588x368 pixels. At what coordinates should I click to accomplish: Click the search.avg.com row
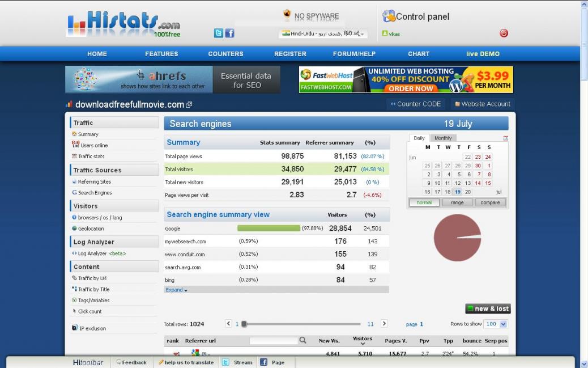click(276, 267)
